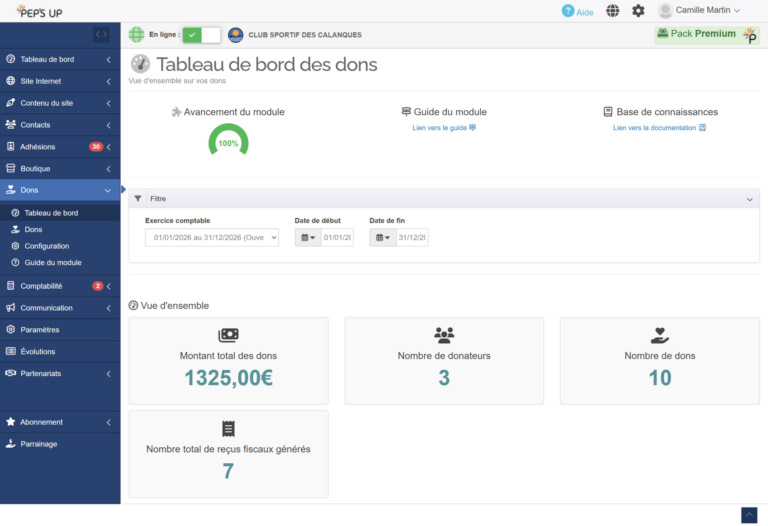Open the Camille Martin user menu
This screenshot has width=768, height=526.
pyautogui.click(x=699, y=10)
